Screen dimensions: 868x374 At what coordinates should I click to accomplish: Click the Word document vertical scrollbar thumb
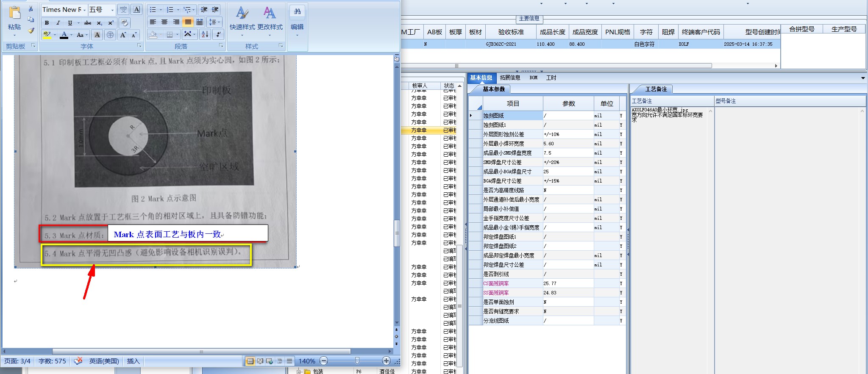(397, 233)
